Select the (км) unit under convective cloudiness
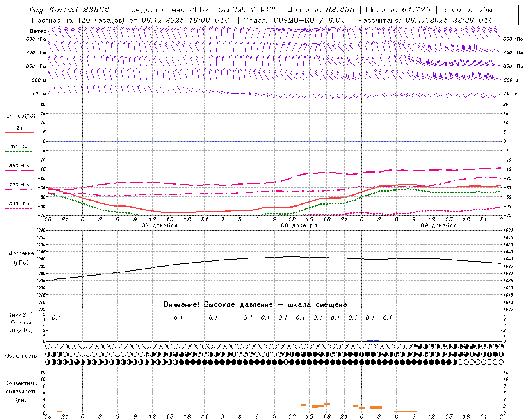The image size is (525, 420). pyautogui.click(x=21, y=399)
